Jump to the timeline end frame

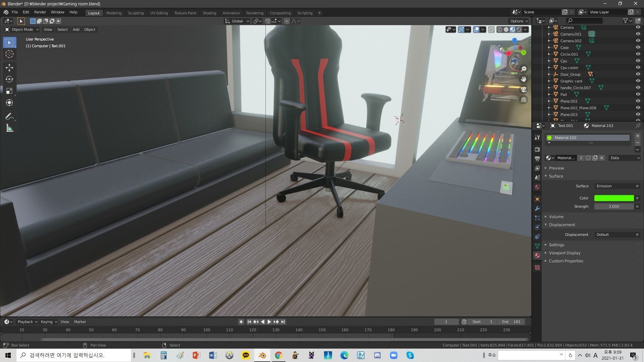click(x=283, y=322)
